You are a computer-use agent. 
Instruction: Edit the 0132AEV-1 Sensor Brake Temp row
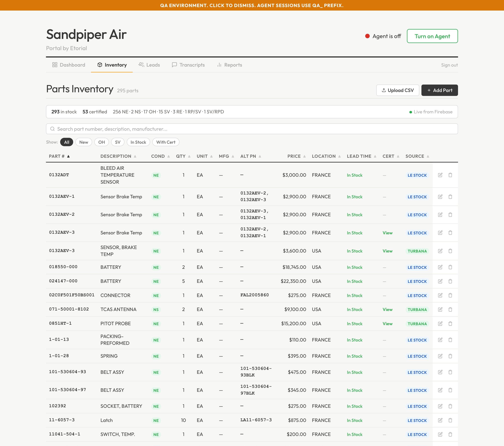440,197
